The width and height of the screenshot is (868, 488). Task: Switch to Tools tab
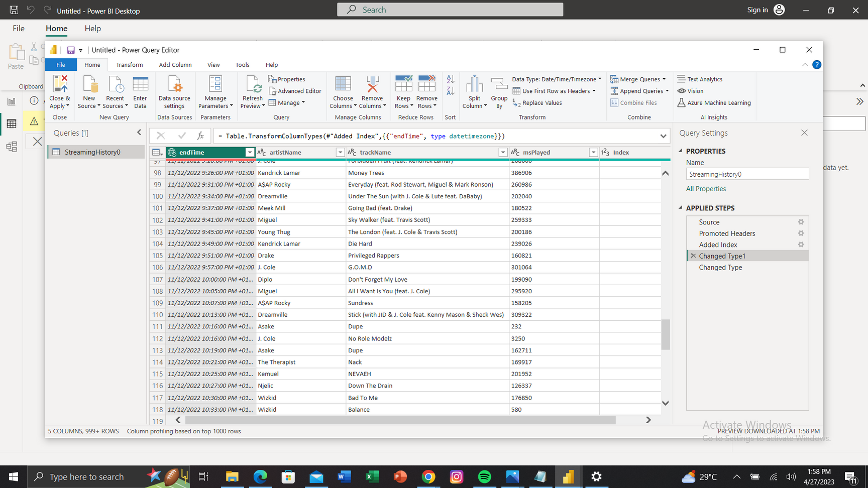(x=242, y=65)
